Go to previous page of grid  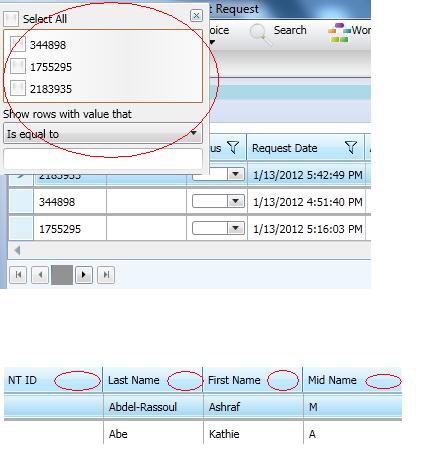coord(40,275)
